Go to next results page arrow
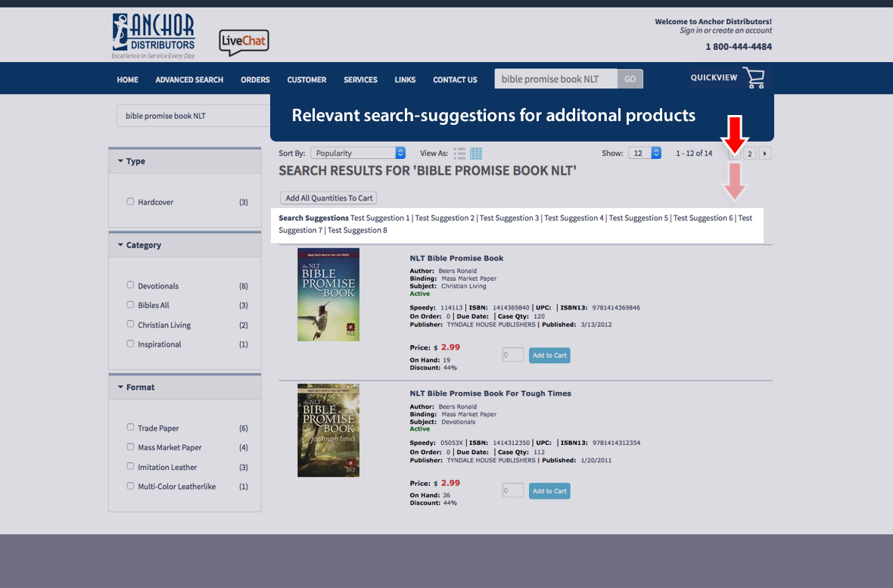 pos(765,154)
